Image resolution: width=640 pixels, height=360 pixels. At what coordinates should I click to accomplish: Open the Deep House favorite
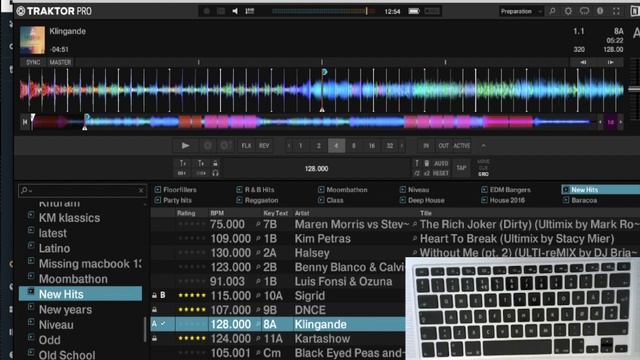point(422,200)
